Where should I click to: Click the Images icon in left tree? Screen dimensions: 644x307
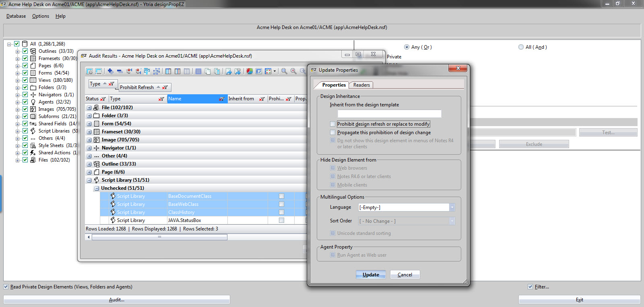coord(33,109)
